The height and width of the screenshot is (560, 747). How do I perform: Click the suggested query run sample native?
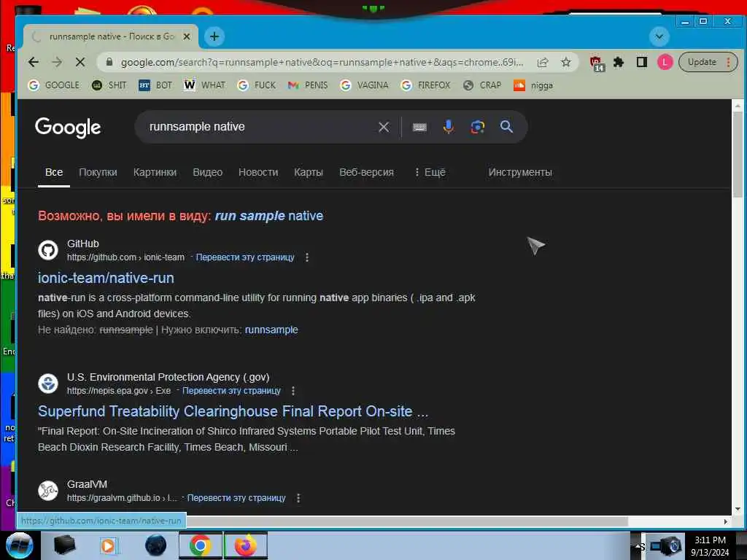coord(268,216)
